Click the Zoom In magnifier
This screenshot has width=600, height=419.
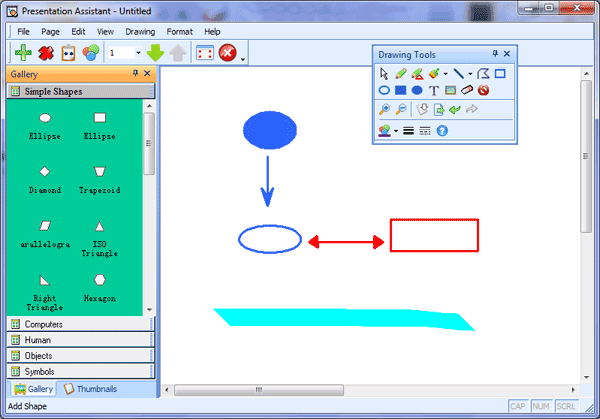point(384,110)
